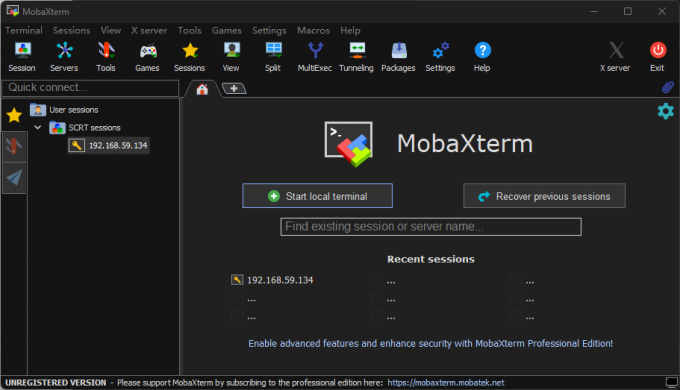Select the yellow star sidebar tab
Viewport: 680px width, 390px height.
[14, 115]
